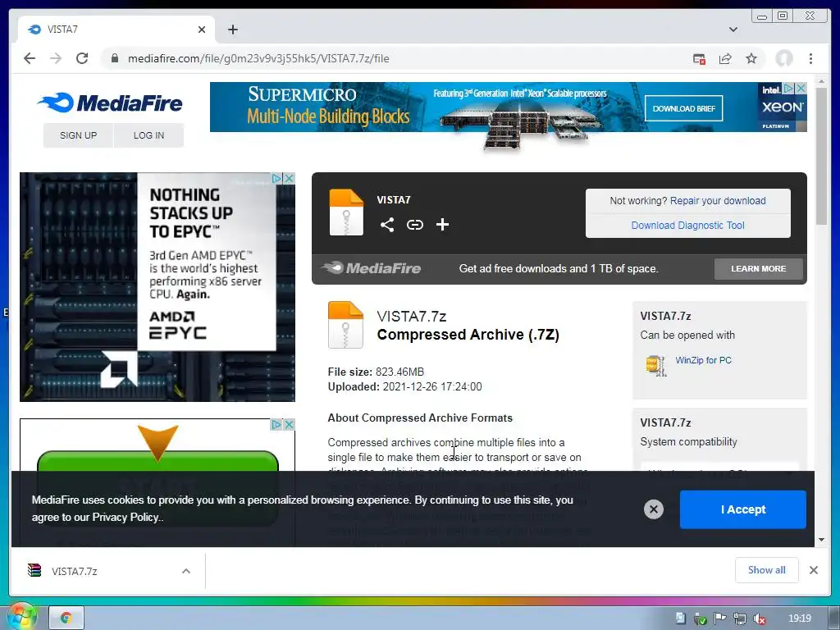Click the 'About Compressed Archive Formats' heading
The width and height of the screenshot is (840, 630).
(420, 418)
